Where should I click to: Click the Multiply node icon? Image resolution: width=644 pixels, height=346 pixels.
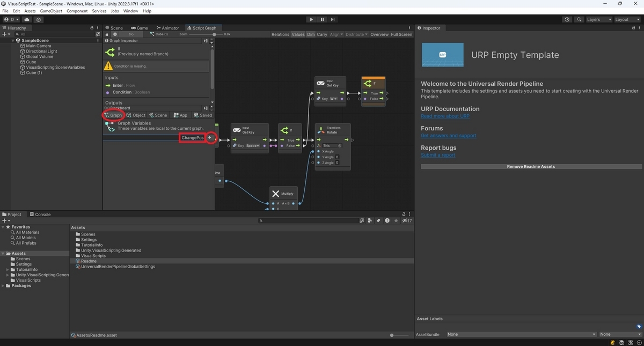pyautogui.click(x=275, y=194)
